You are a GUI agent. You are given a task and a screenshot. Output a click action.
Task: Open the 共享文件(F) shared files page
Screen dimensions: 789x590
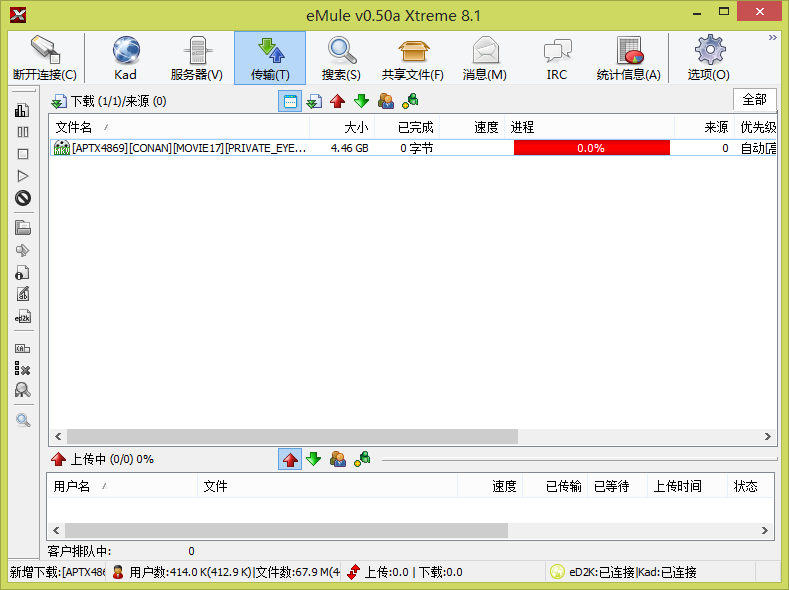pos(413,58)
